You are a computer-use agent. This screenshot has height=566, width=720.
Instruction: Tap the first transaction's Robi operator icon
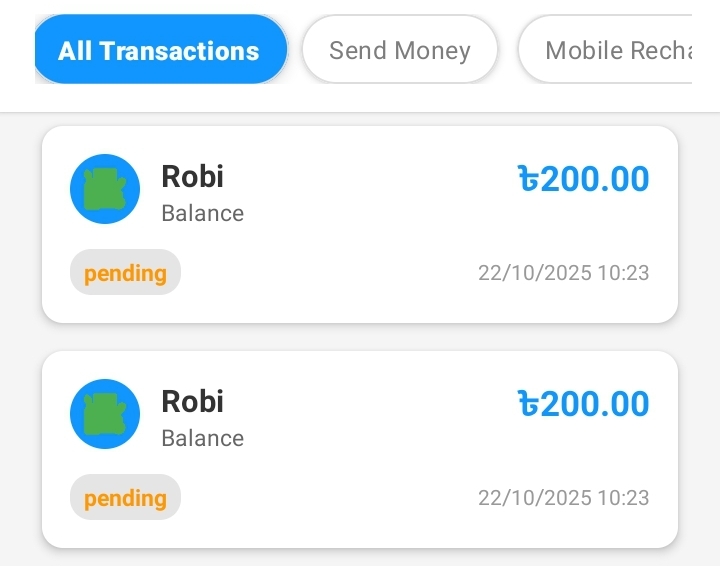[105, 189]
